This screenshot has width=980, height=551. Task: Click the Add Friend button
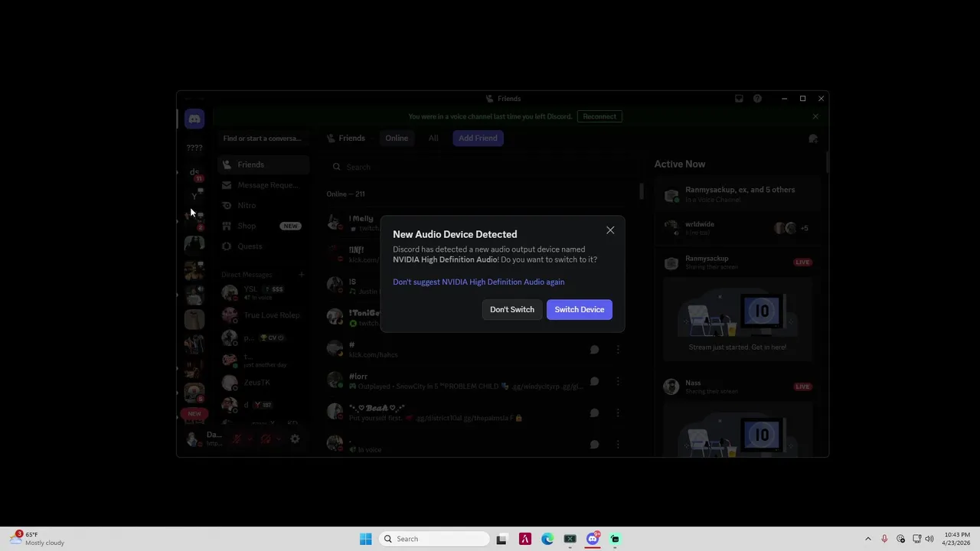pos(478,138)
